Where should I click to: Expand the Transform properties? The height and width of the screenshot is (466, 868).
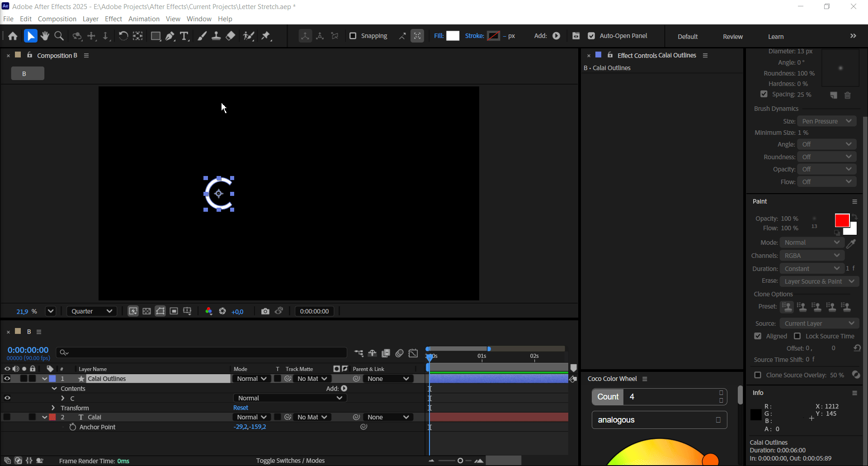53,408
